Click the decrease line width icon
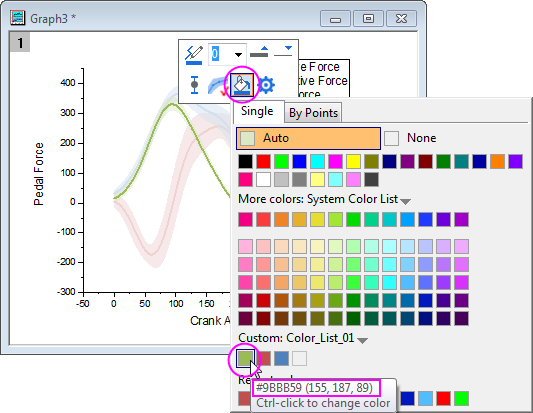The height and width of the screenshot is (413, 533). (283, 52)
